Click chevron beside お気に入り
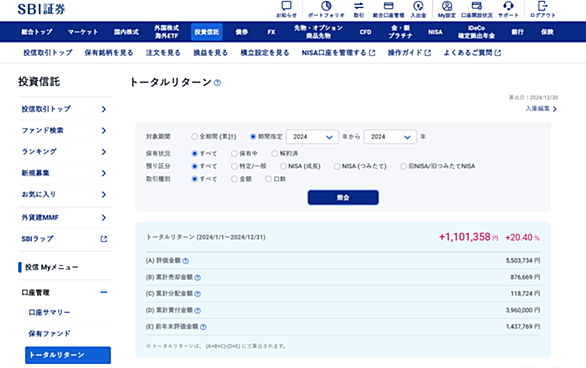Image resolution: width=586 pixels, height=368 pixels. pos(104,194)
